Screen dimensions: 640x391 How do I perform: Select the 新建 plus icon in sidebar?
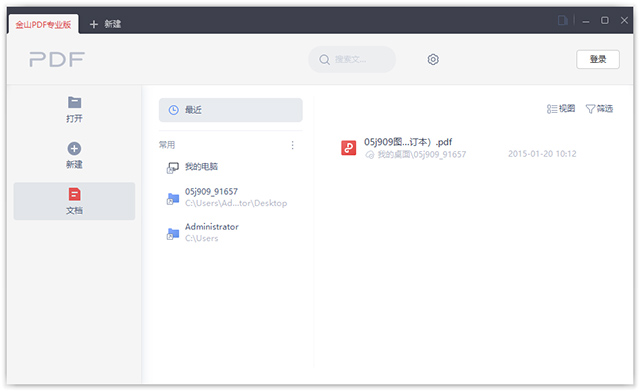pos(74,148)
